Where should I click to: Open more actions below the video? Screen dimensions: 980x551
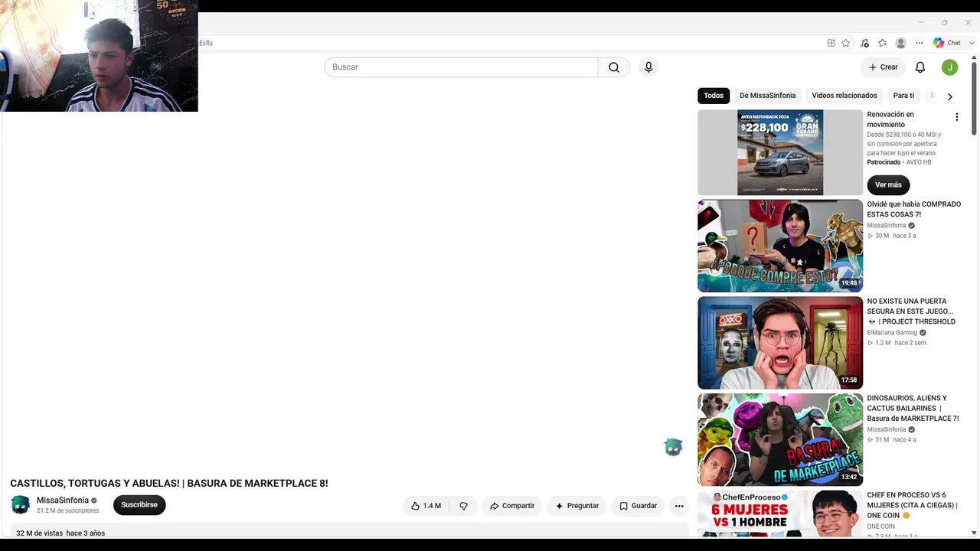pos(679,506)
